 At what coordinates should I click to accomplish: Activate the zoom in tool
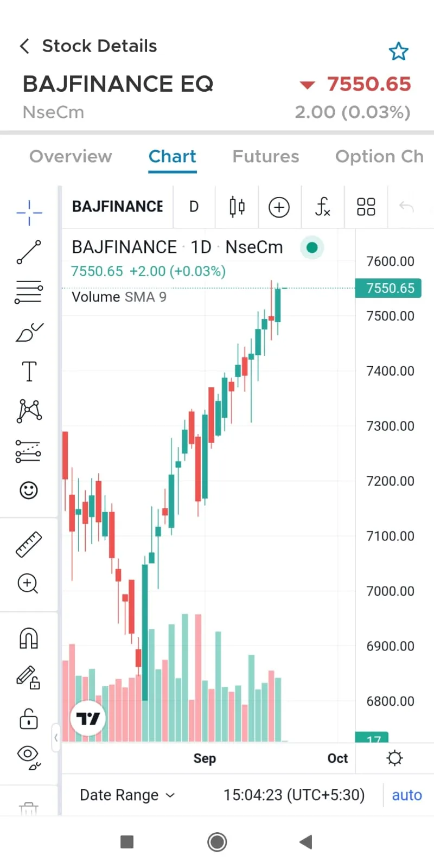(x=28, y=584)
